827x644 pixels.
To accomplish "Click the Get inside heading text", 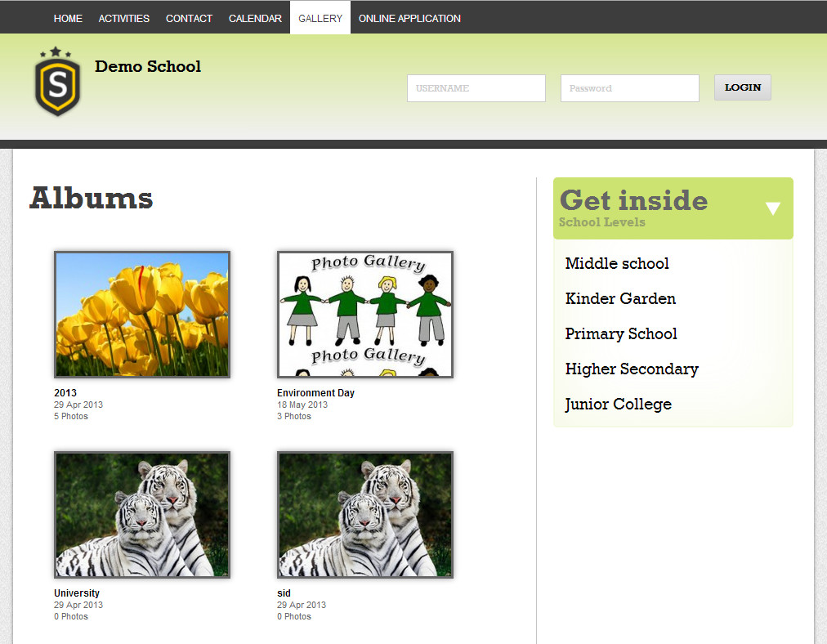I will [x=633, y=200].
